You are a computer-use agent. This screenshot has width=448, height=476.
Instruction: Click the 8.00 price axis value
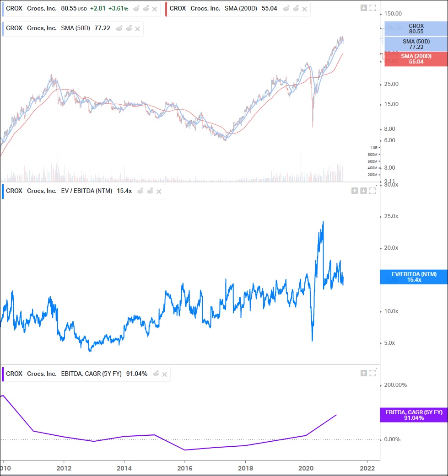pos(390,128)
